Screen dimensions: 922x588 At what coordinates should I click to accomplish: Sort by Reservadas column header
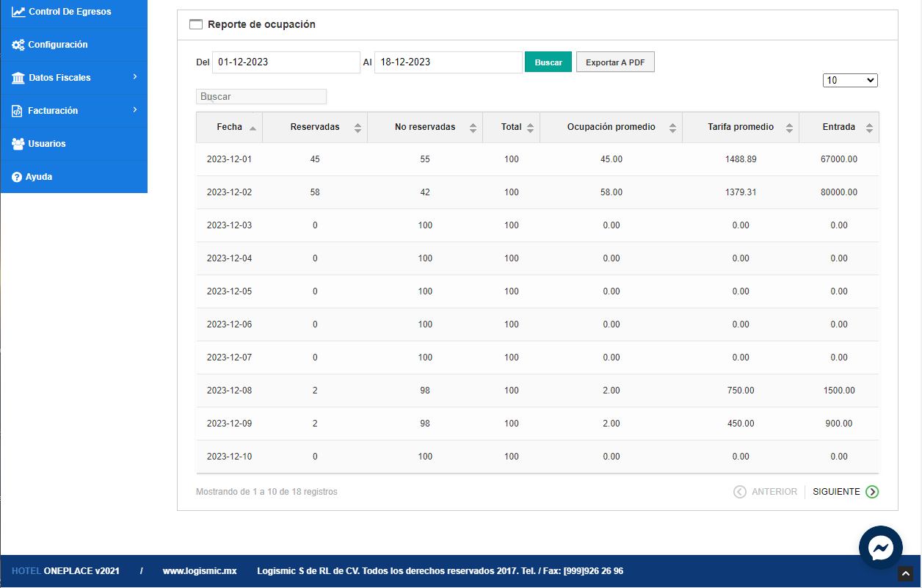[x=315, y=127]
